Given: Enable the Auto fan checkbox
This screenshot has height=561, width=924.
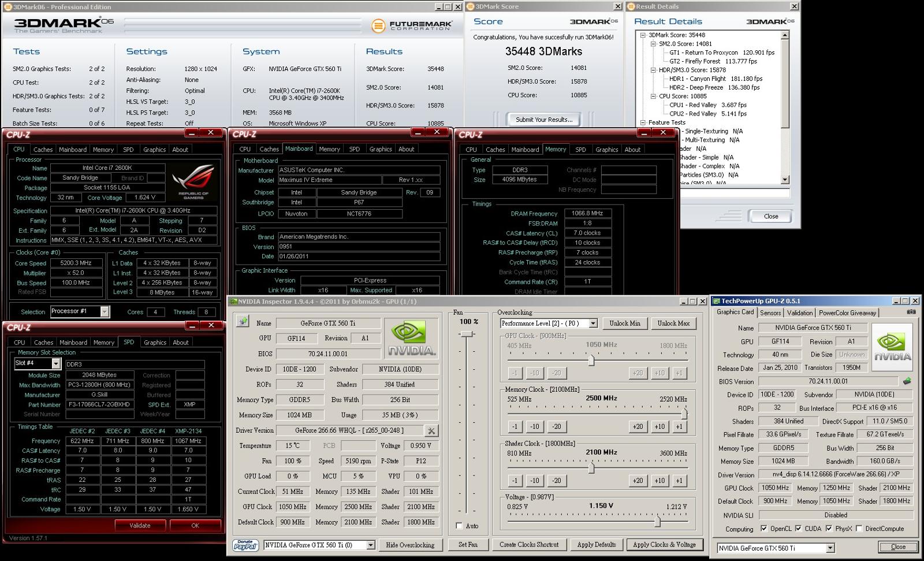Looking at the screenshot, I should pos(459,526).
